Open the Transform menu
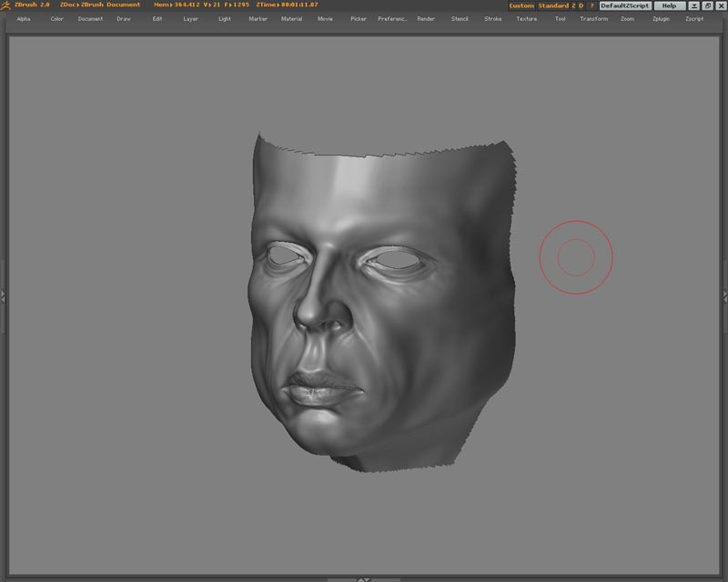728x582 pixels. pyautogui.click(x=594, y=19)
